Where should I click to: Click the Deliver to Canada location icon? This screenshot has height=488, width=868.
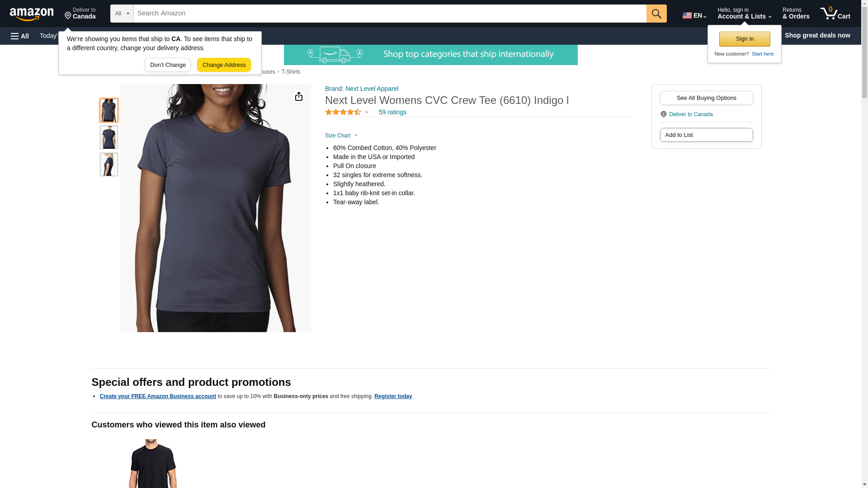663,114
